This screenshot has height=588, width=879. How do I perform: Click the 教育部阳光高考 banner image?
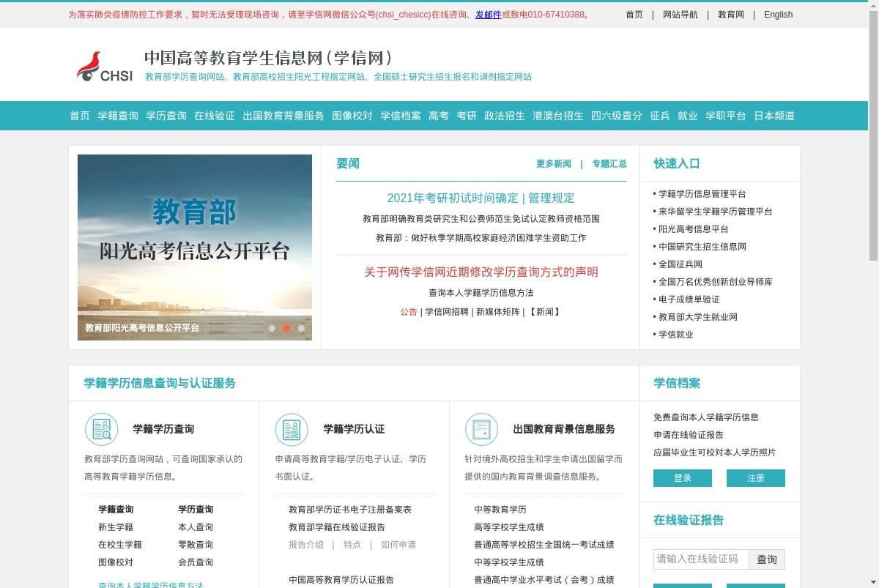195,248
